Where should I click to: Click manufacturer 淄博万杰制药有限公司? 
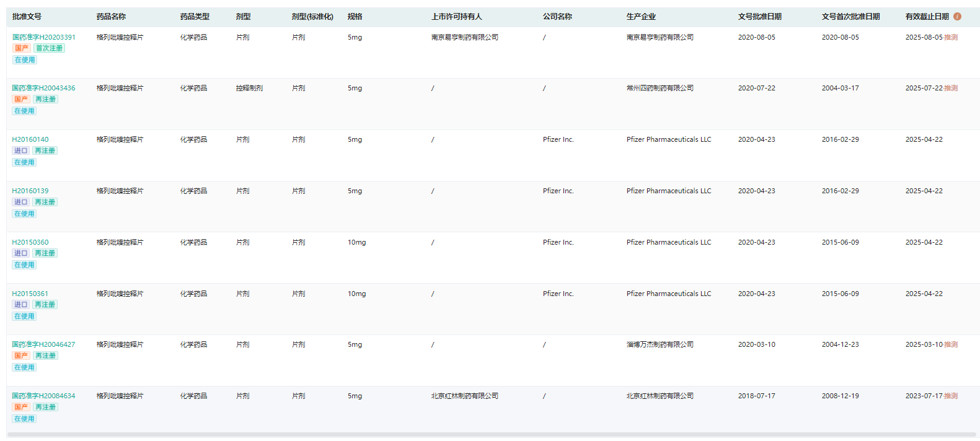point(660,344)
